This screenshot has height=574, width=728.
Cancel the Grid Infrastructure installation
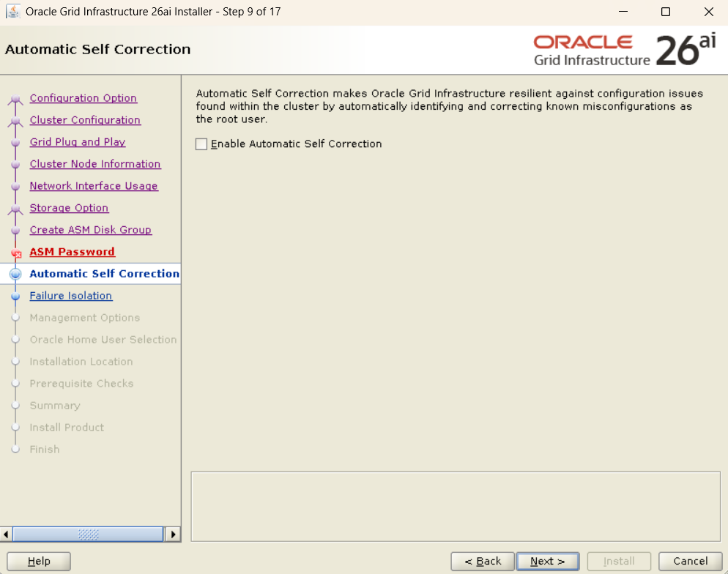pos(690,562)
